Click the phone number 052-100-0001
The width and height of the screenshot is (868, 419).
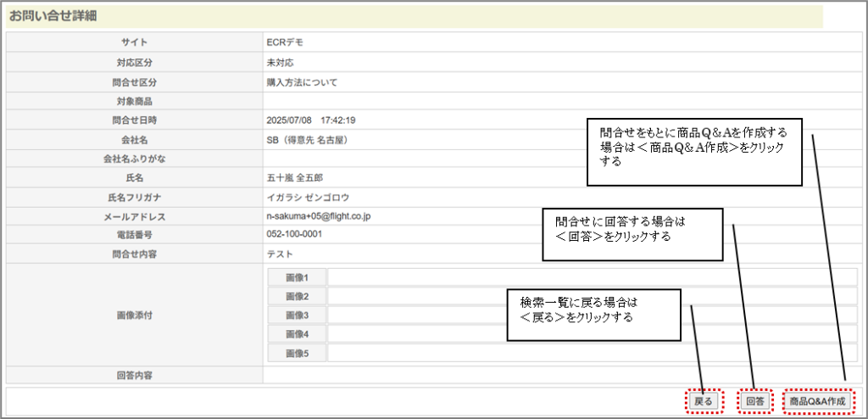[294, 234]
